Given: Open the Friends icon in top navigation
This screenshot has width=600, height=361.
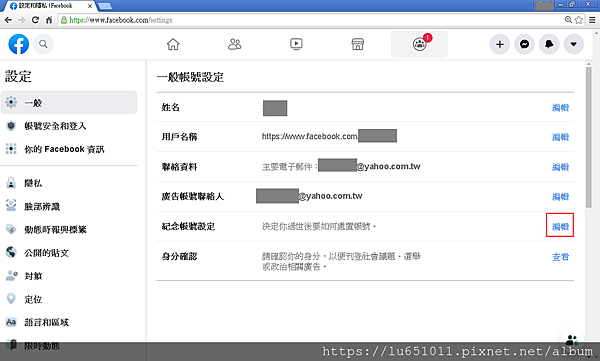Looking at the screenshot, I should 235,44.
